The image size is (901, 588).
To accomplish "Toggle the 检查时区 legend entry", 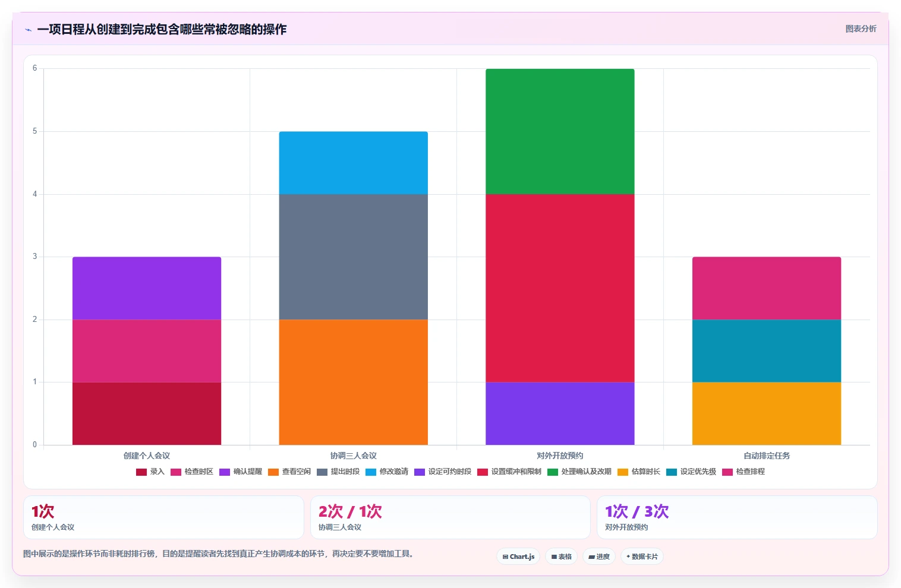I will pyautogui.click(x=192, y=472).
